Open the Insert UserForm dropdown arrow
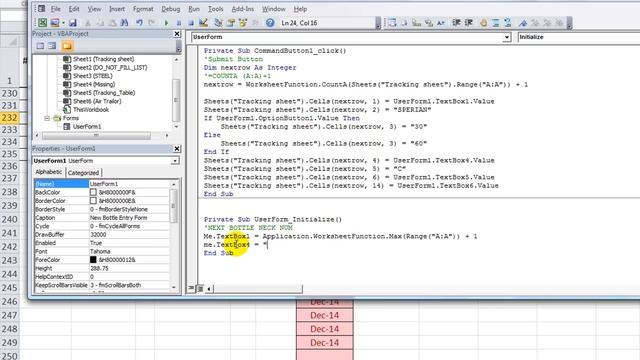 63,23
